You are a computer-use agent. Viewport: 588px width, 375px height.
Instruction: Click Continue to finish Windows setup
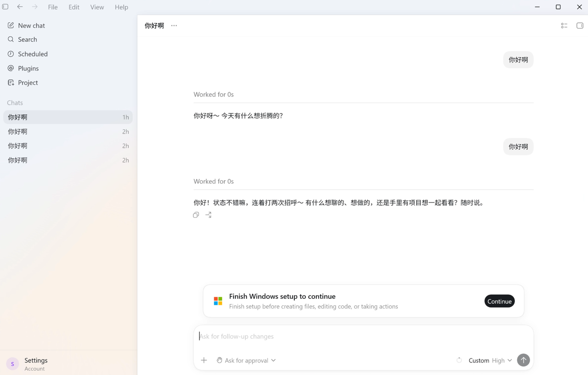(x=499, y=301)
